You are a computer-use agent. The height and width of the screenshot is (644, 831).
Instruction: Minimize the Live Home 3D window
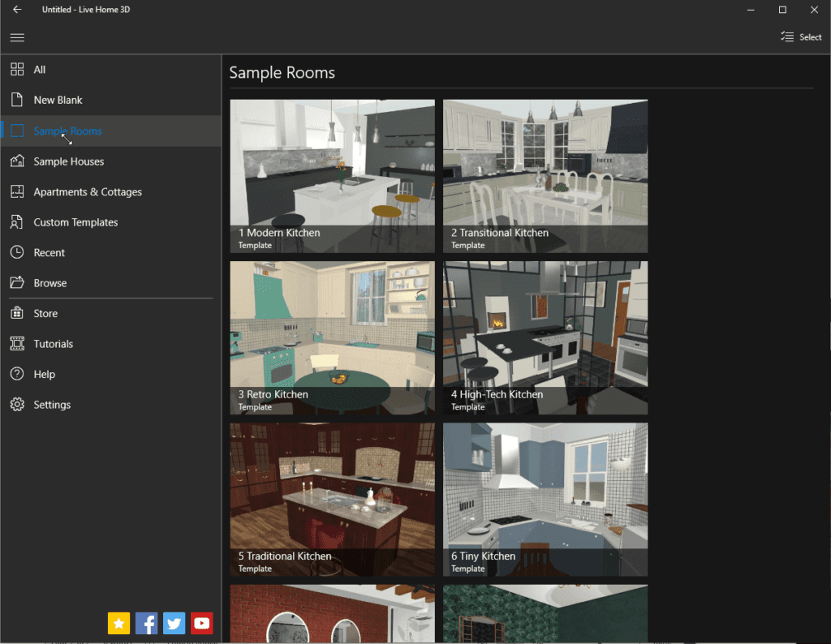click(x=751, y=10)
